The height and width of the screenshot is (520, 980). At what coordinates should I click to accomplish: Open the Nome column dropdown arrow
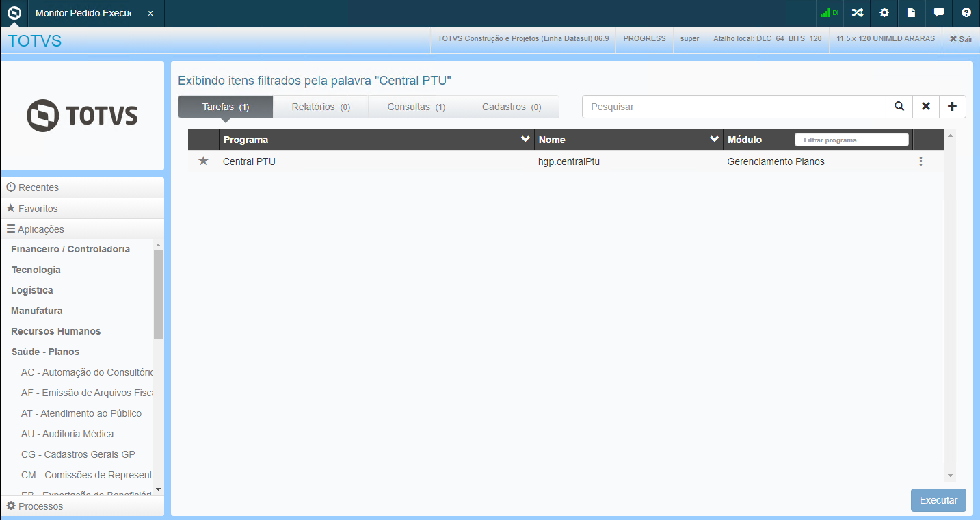point(715,139)
